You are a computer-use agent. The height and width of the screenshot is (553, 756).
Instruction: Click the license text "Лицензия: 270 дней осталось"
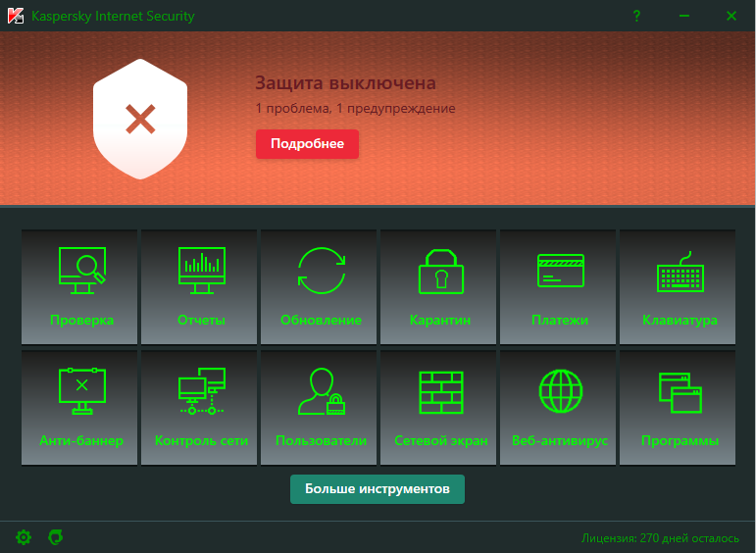tap(660, 538)
